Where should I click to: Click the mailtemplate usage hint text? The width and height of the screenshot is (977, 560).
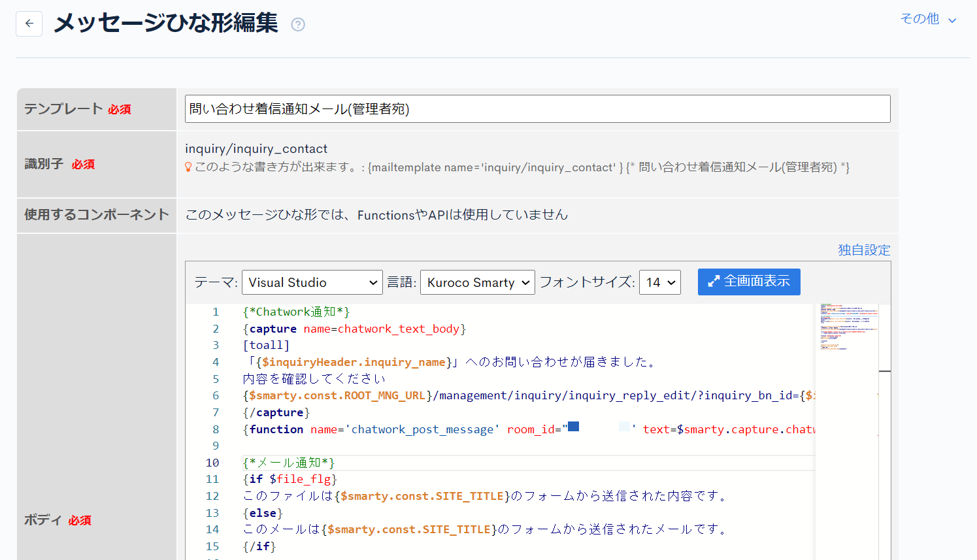(x=522, y=167)
